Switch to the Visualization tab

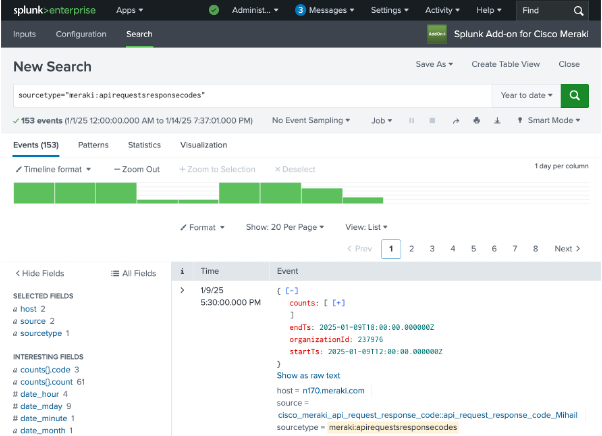pos(203,145)
